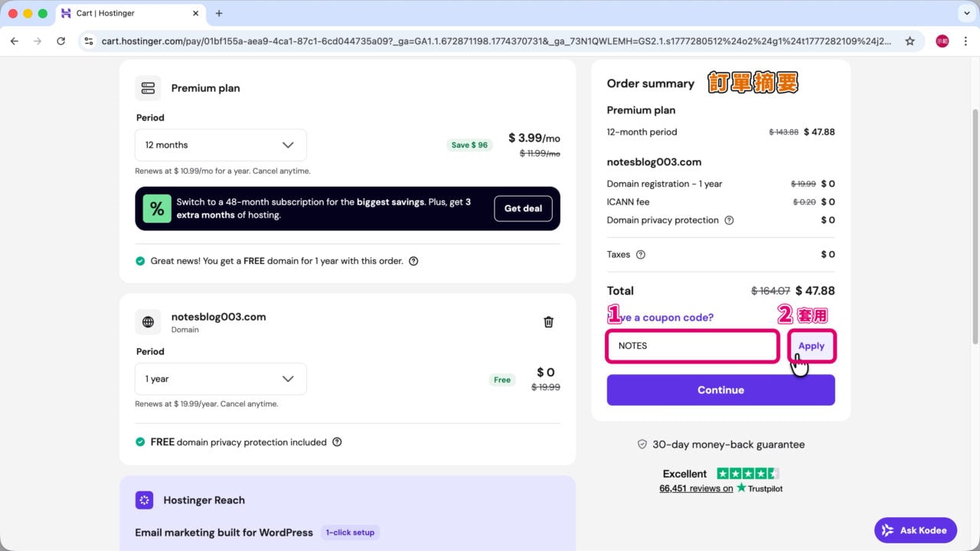The height and width of the screenshot is (551, 980).
Task: Click the green percent discount icon
Action: tap(156, 208)
